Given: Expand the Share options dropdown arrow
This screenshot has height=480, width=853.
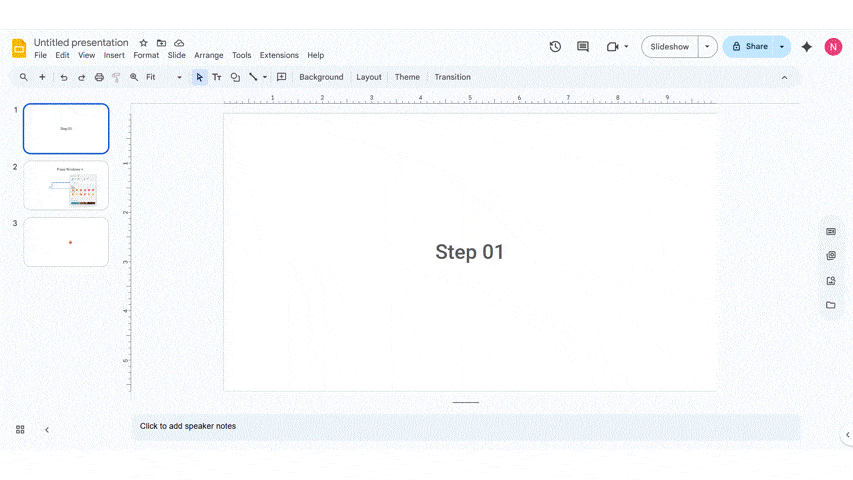Looking at the screenshot, I should 782,47.
